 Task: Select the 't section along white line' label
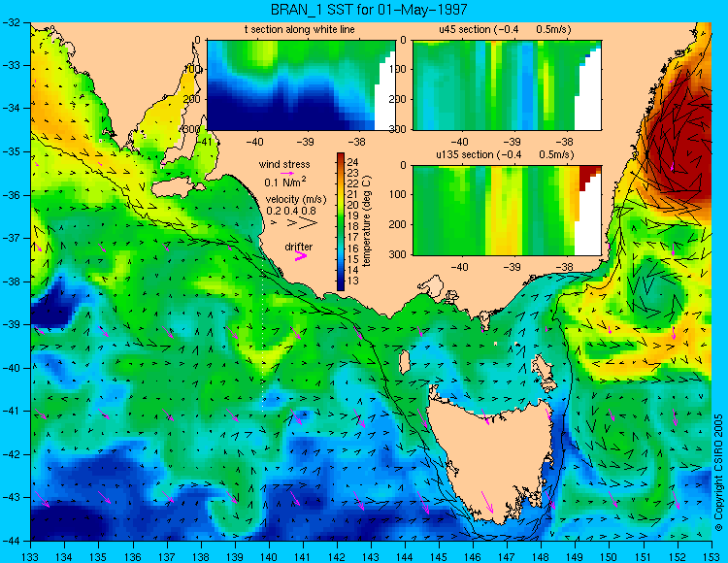pos(300,29)
